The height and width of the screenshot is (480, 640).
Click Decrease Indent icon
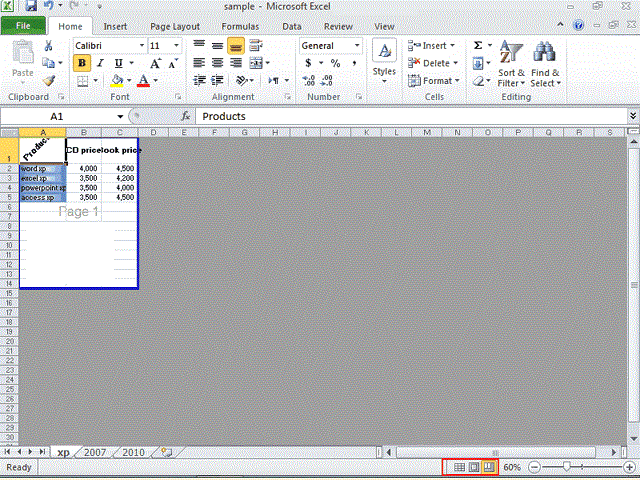coord(199,80)
